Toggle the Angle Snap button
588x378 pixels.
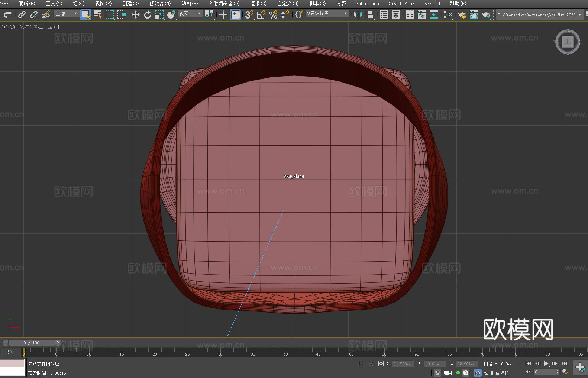[261, 14]
